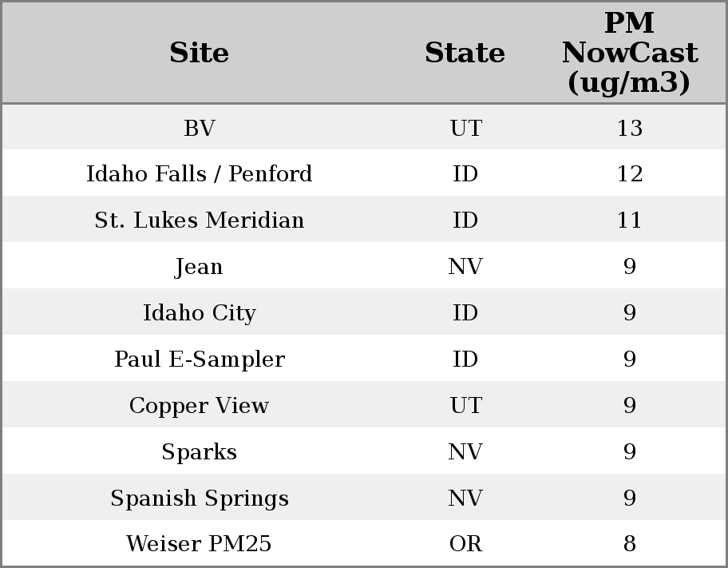
Task: Select the Copper View site cell
Action: click(199, 406)
